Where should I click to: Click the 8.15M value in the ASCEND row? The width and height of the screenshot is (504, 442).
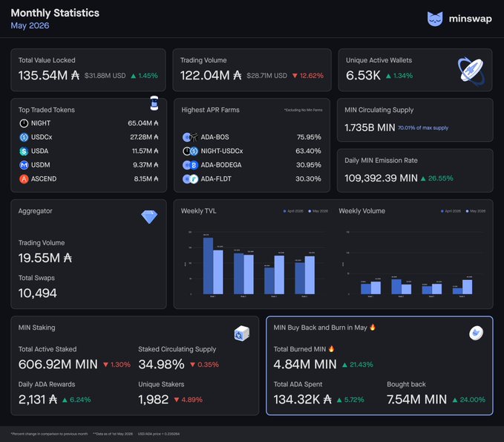pyautogui.click(x=146, y=179)
